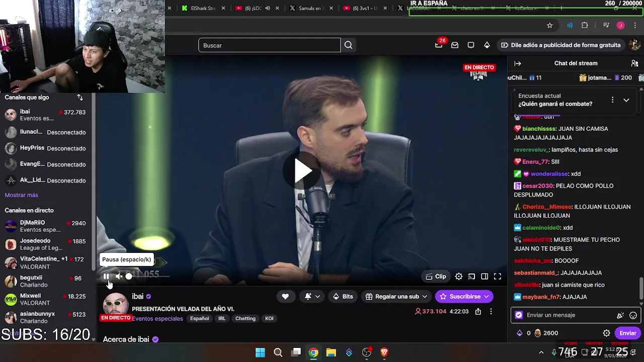Open the chat identity badge icon

click(519, 315)
